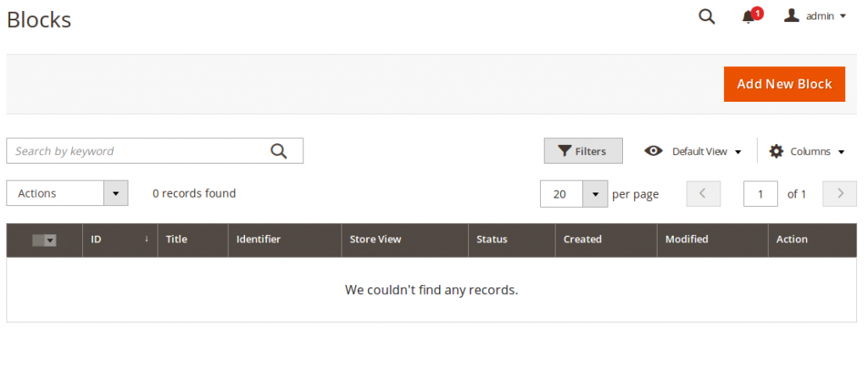Go to the previous page arrow

703,193
